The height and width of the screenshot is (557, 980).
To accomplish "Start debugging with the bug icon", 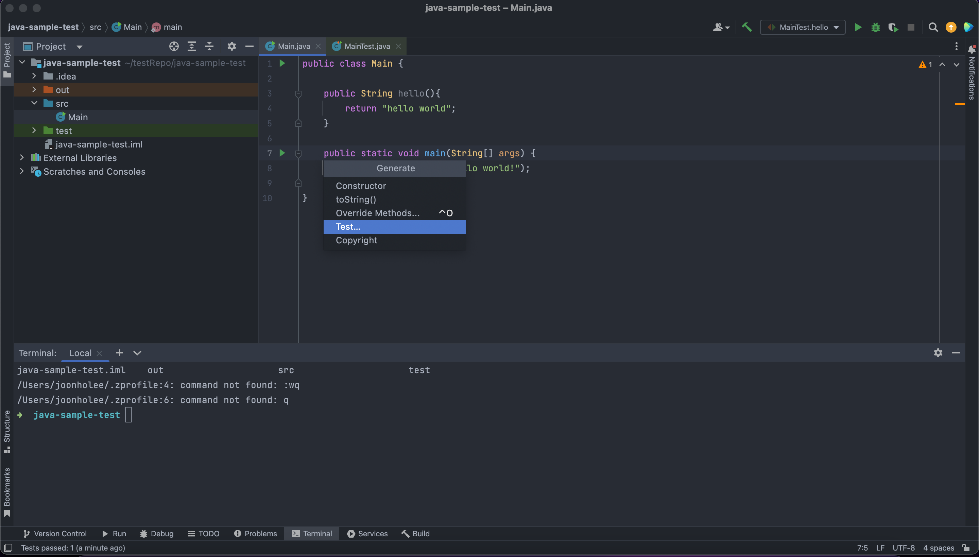I will pyautogui.click(x=876, y=27).
